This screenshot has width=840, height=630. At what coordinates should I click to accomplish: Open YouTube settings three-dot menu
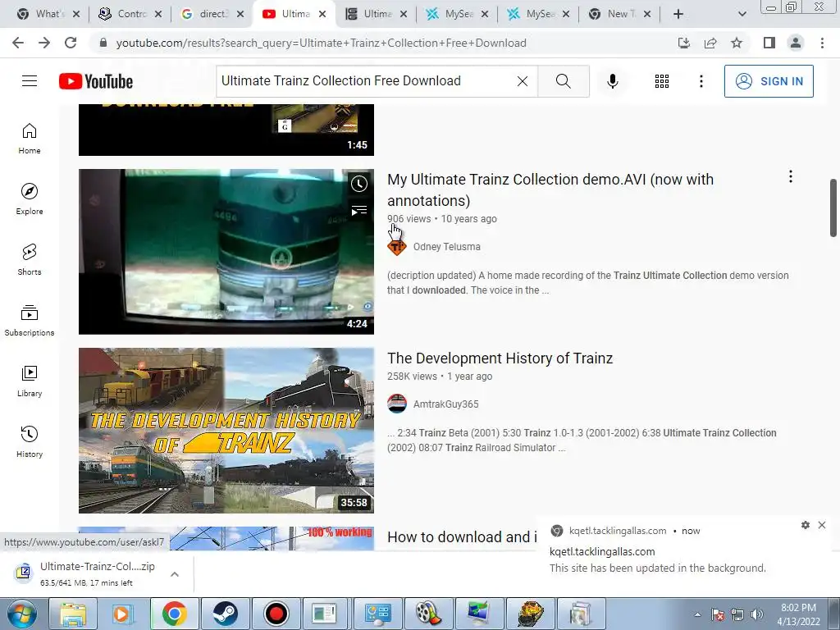[701, 81]
